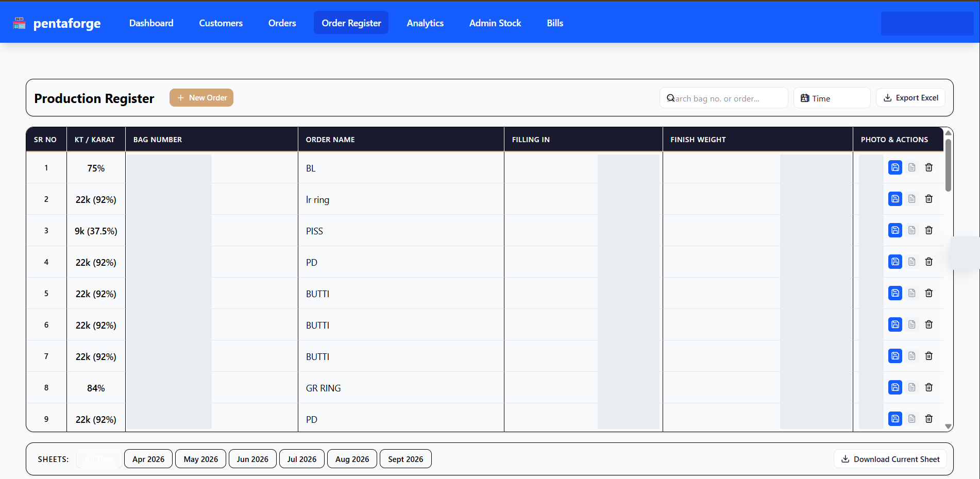Switch to the Analytics tab
Image resolution: width=980 pixels, height=479 pixels.
click(425, 23)
